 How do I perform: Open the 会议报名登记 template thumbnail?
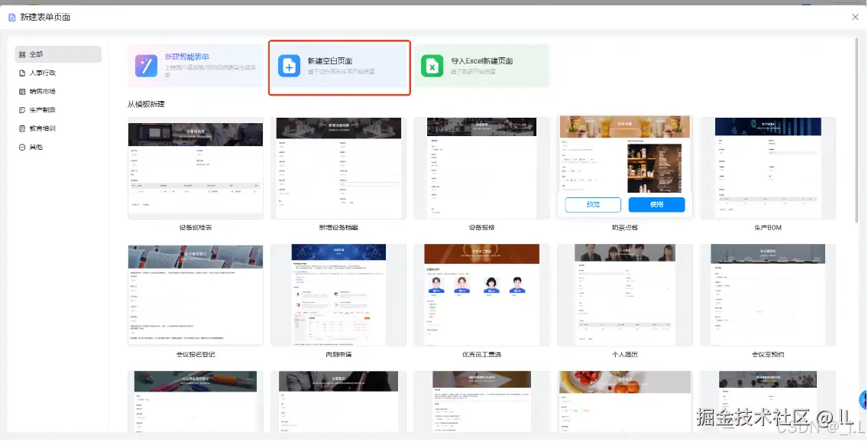(x=196, y=295)
